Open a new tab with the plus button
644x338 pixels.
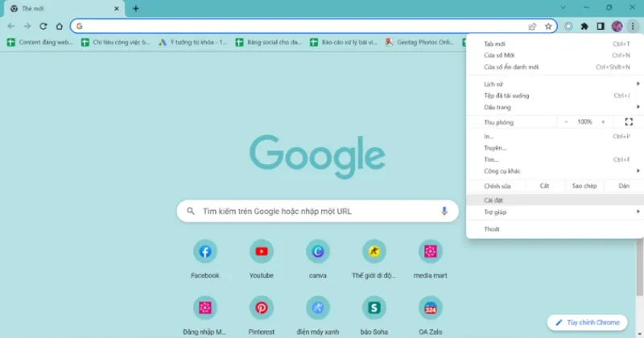click(x=135, y=8)
